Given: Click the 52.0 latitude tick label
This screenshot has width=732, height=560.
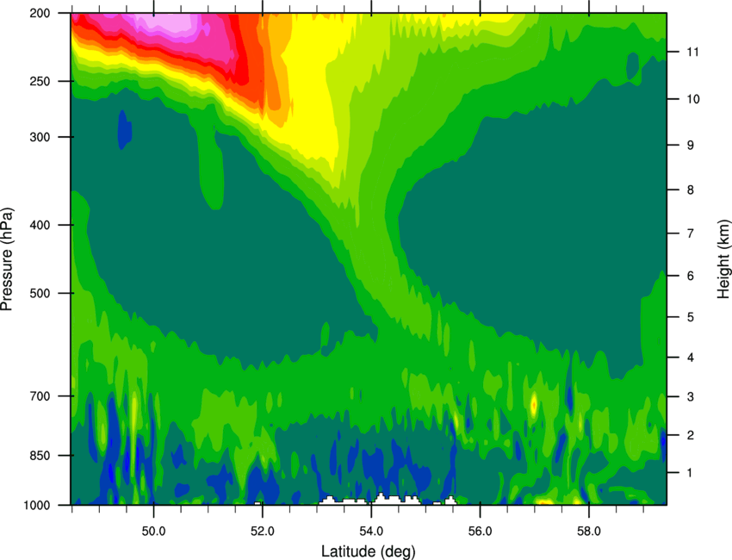Looking at the screenshot, I should click(263, 531).
